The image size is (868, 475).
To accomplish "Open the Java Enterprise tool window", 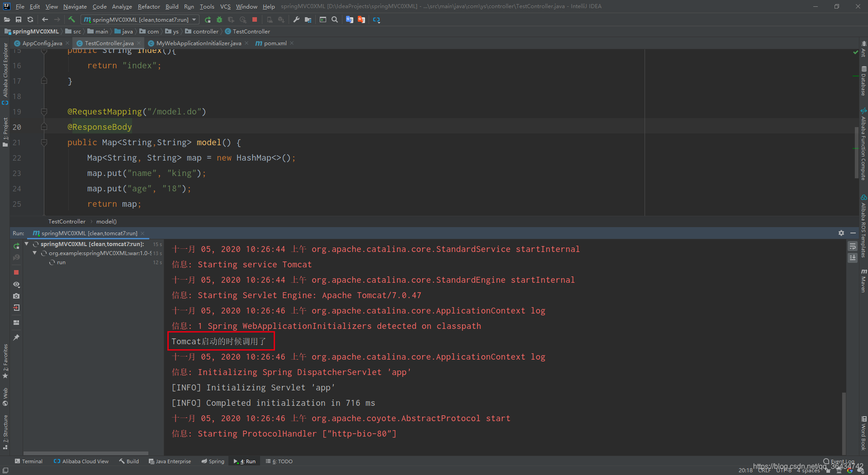I will click(170, 461).
